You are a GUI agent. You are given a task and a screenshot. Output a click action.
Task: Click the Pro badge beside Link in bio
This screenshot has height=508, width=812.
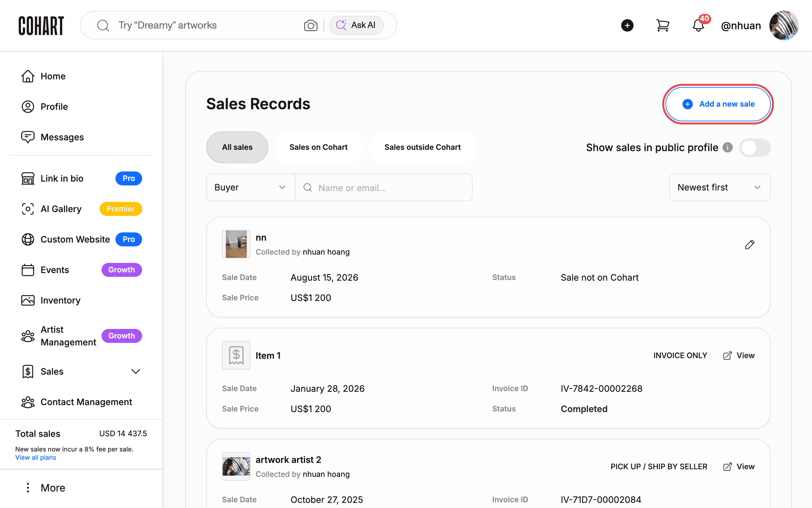coord(128,178)
